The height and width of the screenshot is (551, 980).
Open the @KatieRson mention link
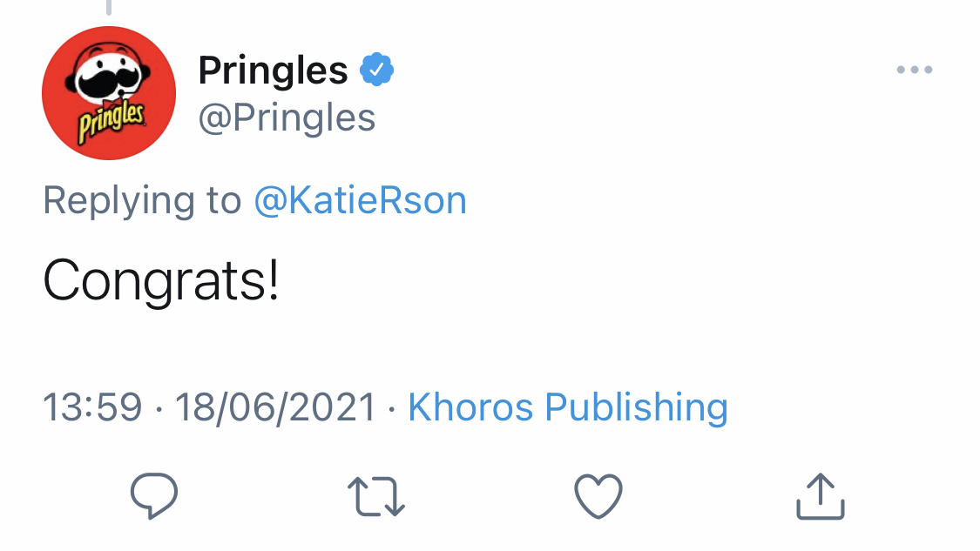tap(360, 201)
